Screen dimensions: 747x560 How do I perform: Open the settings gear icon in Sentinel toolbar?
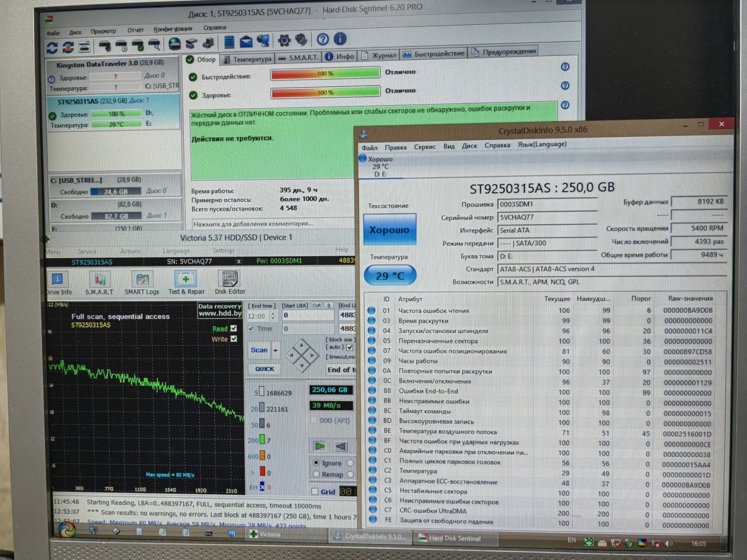click(284, 40)
